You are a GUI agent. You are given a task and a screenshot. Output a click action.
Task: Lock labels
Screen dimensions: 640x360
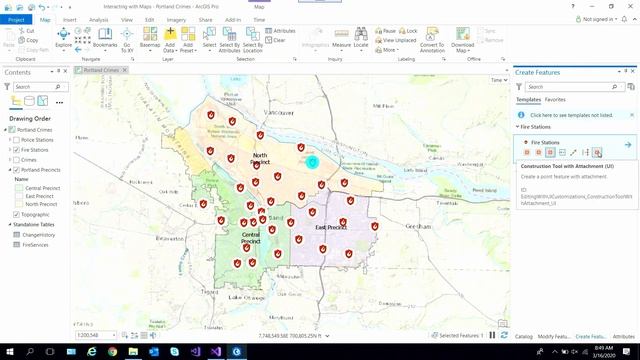tap(408, 31)
